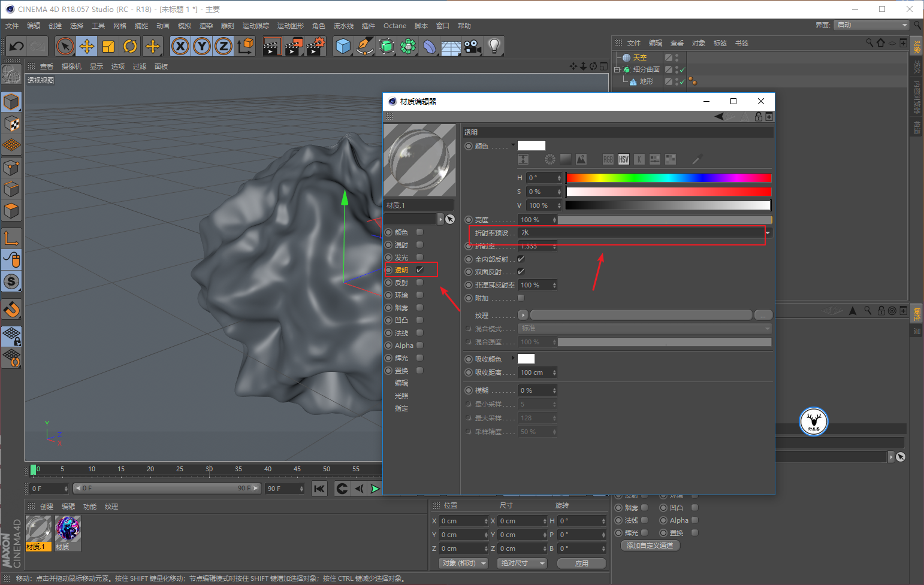Toggle the X axis lock
This screenshot has width=924, height=585.
[180, 46]
